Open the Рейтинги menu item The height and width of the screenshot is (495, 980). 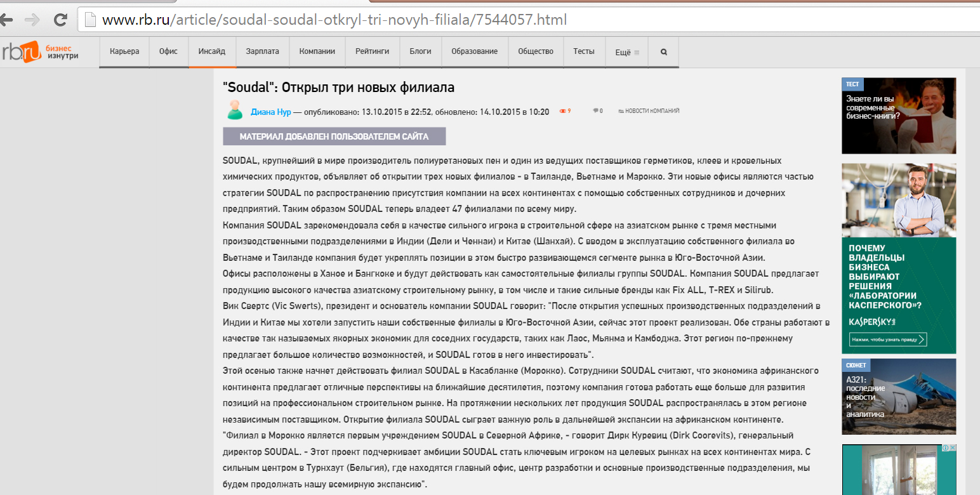tap(373, 52)
